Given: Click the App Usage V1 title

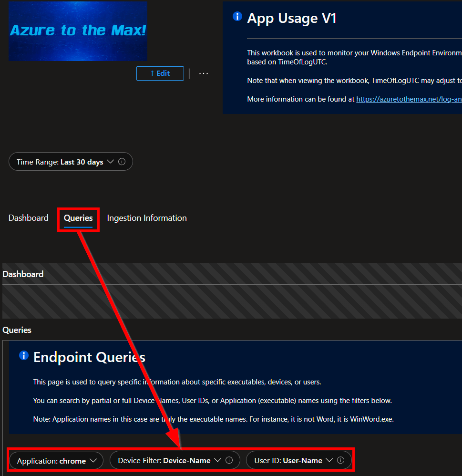Looking at the screenshot, I should click(292, 18).
